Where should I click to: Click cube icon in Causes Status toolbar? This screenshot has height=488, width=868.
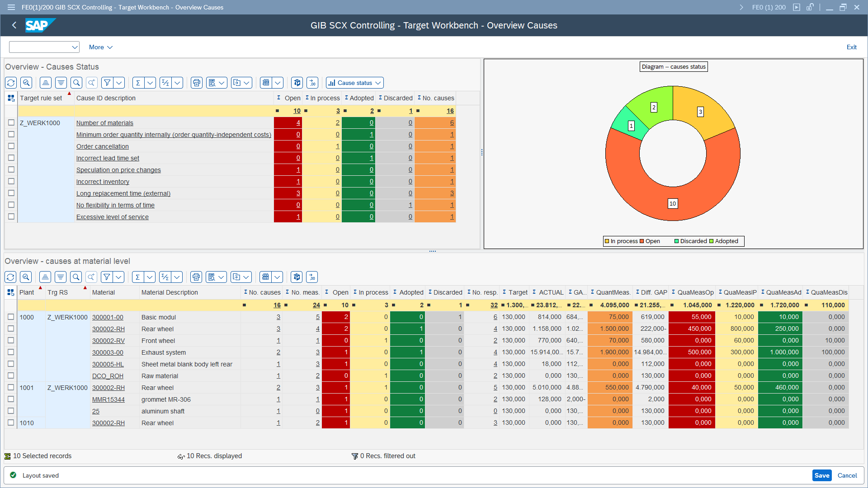point(297,83)
